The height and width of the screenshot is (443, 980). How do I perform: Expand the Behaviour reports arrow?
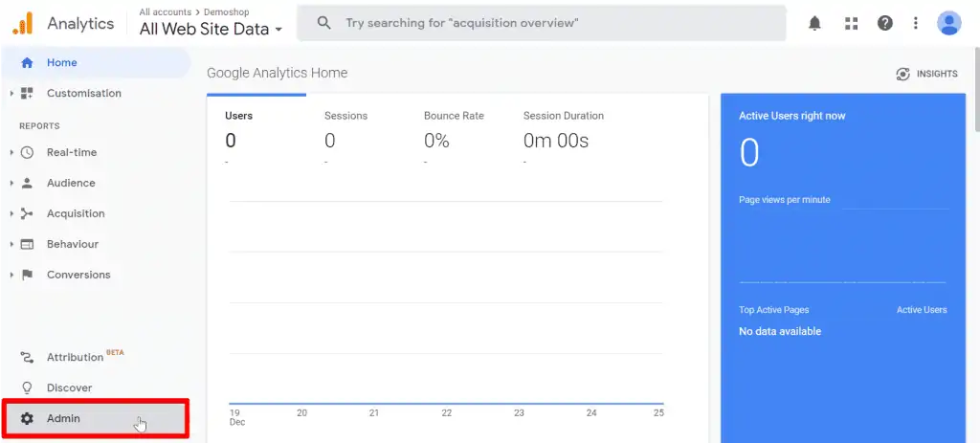[11, 244]
